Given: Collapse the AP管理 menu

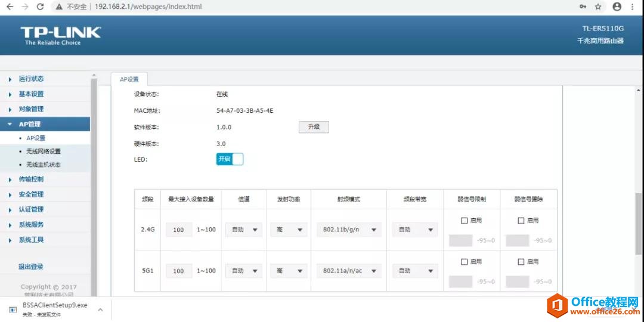Looking at the screenshot, I should 45,124.
